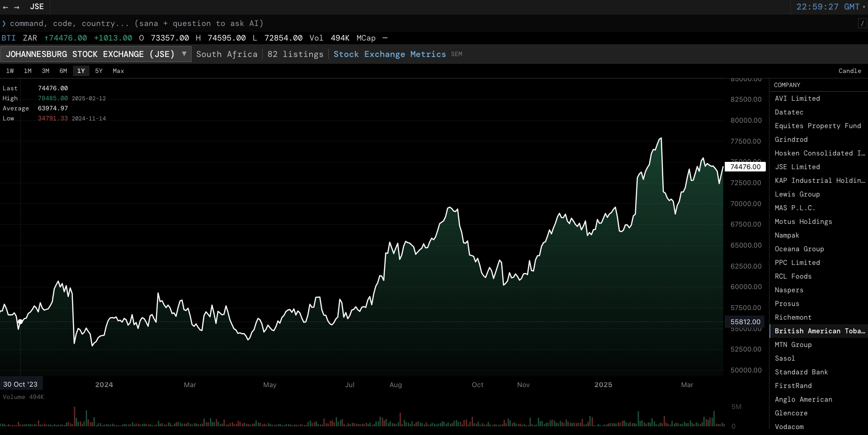Toggle the Max time range

click(118, 71)
